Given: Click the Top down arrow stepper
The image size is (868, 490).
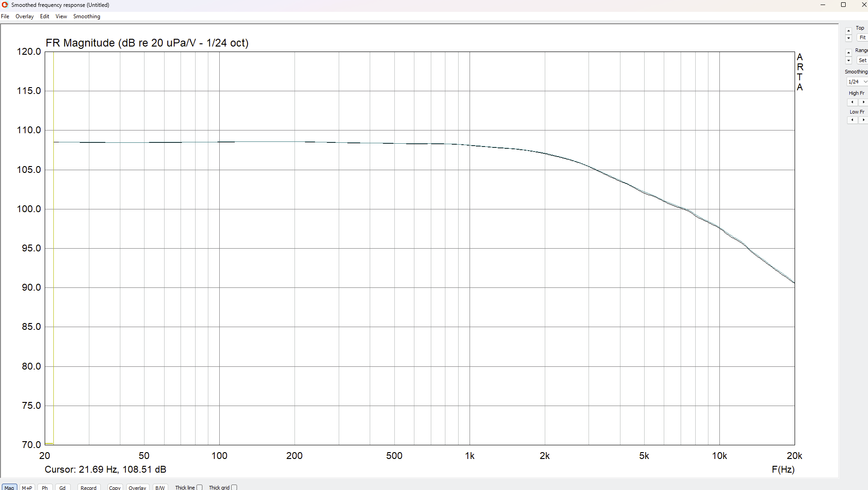Looking at the screenshot, I should coord(848,38).
